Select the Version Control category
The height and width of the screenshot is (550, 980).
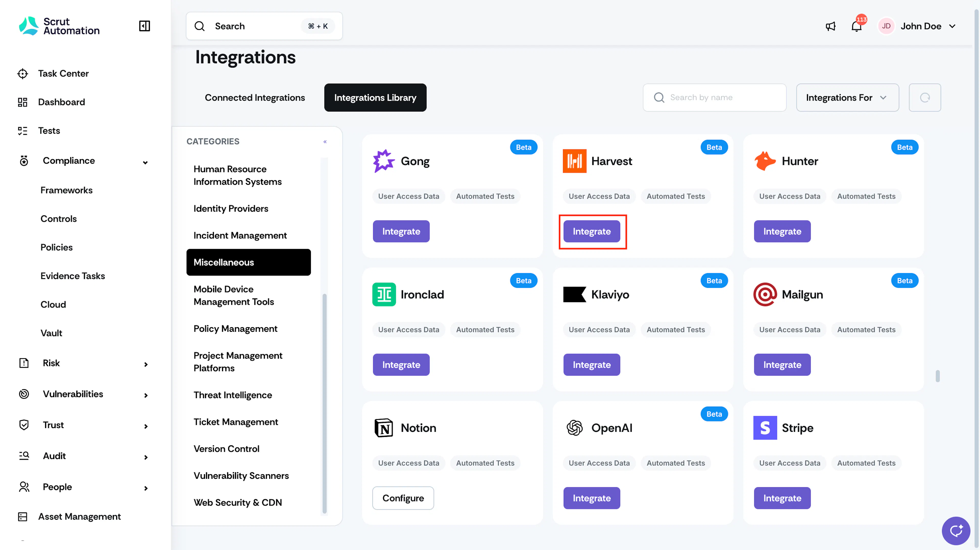pos(226,449)
